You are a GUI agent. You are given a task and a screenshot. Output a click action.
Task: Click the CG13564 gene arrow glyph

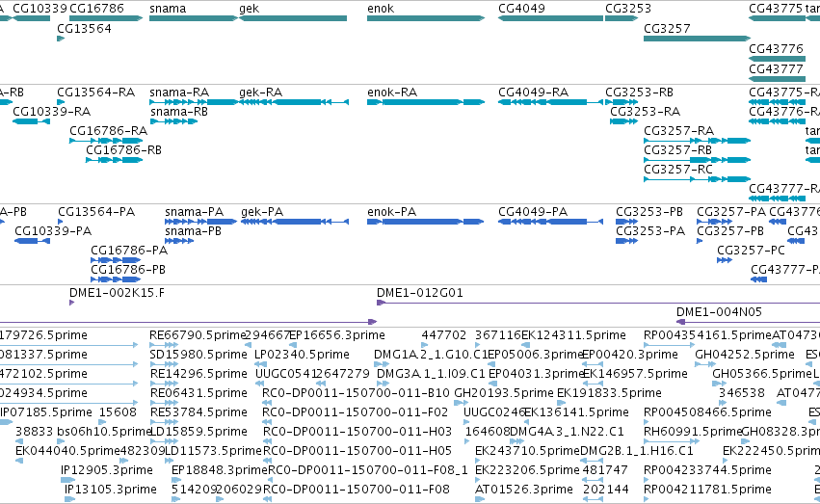[61, 39]
